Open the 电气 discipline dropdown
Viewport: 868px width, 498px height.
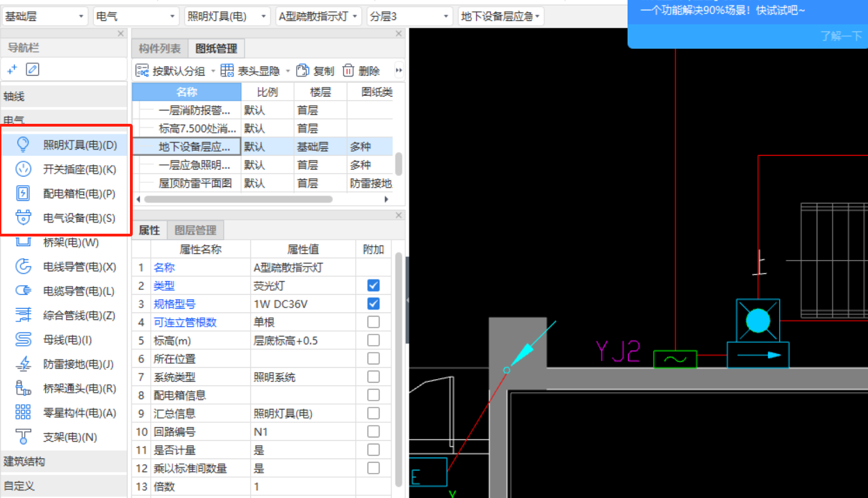(136, 16)
